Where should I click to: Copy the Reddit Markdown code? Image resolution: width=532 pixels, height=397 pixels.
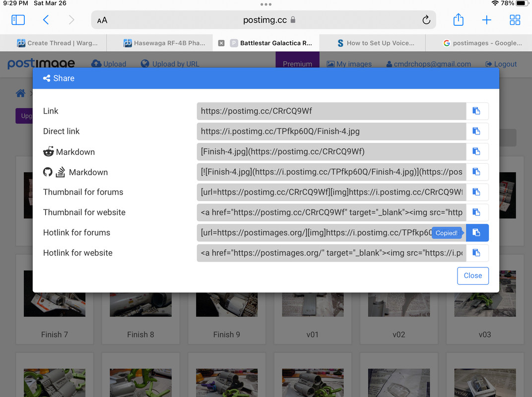(x=477, y=151)
